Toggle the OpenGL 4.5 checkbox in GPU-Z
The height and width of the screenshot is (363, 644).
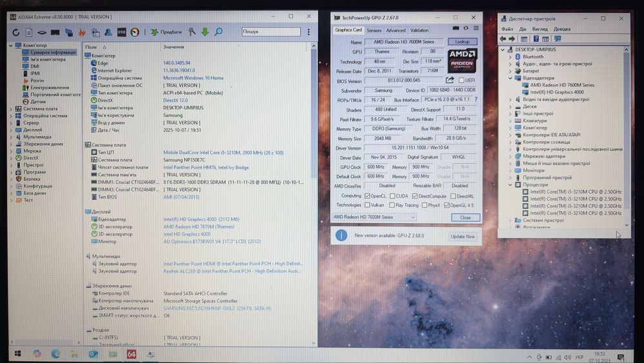click(x=446, y=205)
